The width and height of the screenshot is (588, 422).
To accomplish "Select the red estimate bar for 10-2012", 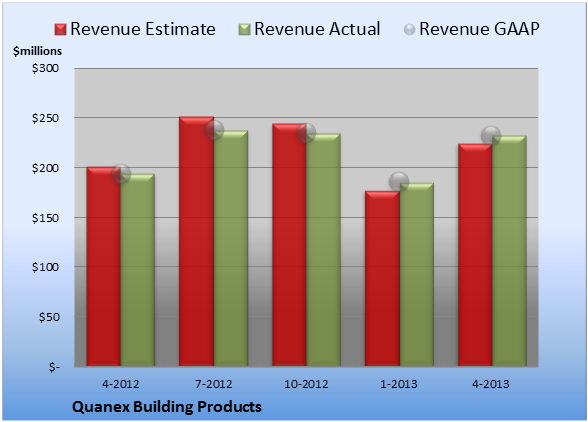I will click(289, 245).
